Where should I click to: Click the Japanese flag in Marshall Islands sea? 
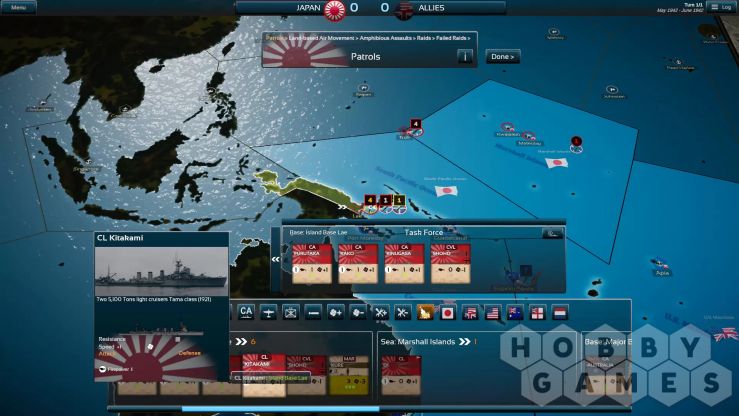tap(557, 163)
